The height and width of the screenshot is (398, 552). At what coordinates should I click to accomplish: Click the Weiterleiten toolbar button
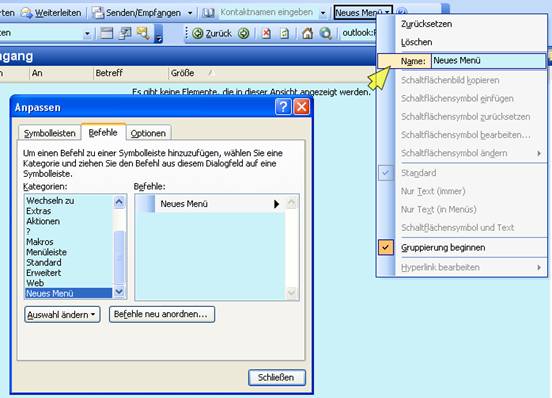pos(51,13)
